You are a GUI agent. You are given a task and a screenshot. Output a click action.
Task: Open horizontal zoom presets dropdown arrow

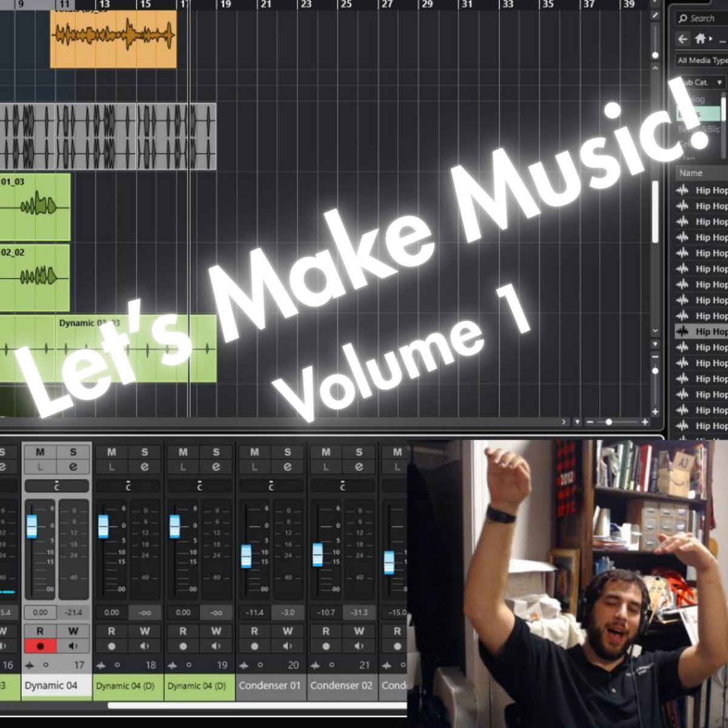[x=577, y=422]
